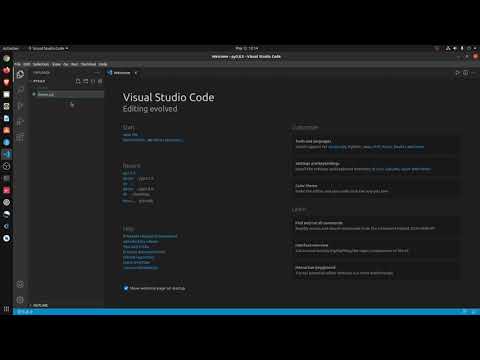Open the Source Control view

(20, 106)
